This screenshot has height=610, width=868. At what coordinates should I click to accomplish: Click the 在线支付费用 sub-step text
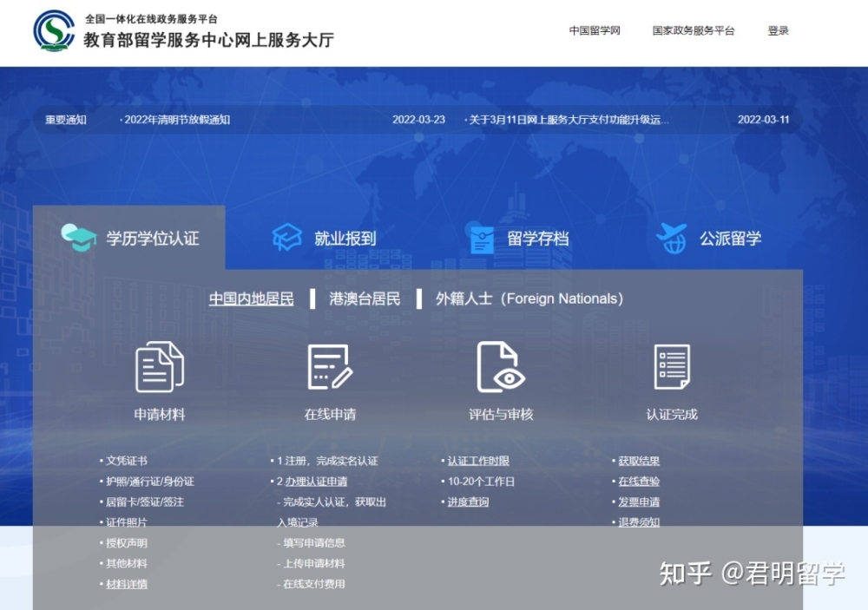point(314,584)
